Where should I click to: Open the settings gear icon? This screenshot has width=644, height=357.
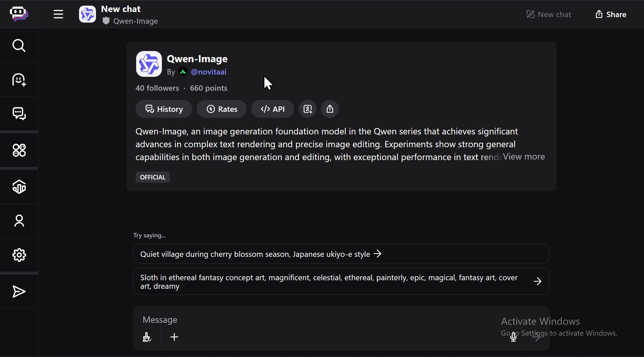tap(19, 255)
